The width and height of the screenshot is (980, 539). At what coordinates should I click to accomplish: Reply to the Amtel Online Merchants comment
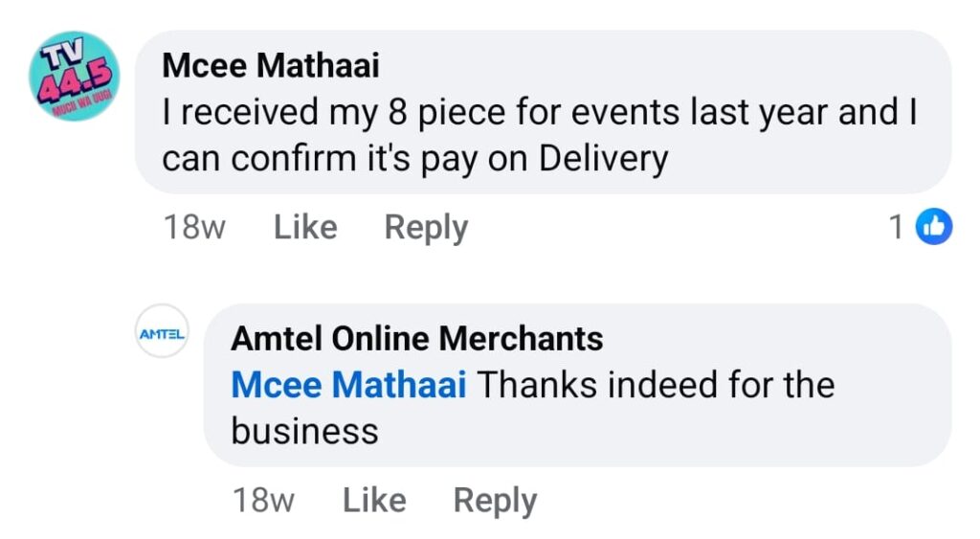pos(495,501)
